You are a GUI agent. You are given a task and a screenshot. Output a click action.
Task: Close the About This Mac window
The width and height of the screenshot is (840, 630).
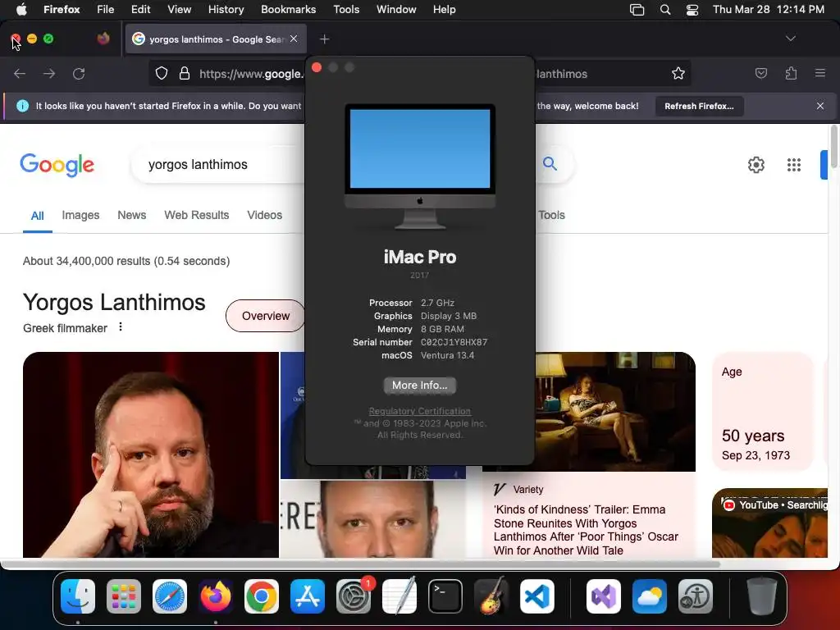coord(317,67)
